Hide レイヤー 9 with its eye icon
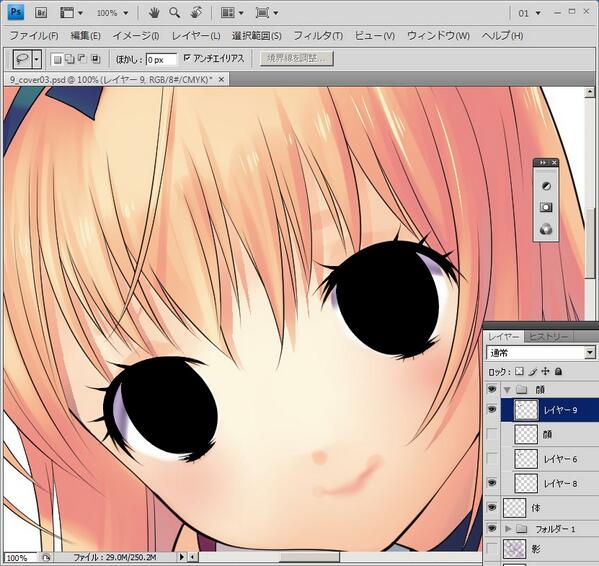The image size is (599, 566). click(492, 409)
